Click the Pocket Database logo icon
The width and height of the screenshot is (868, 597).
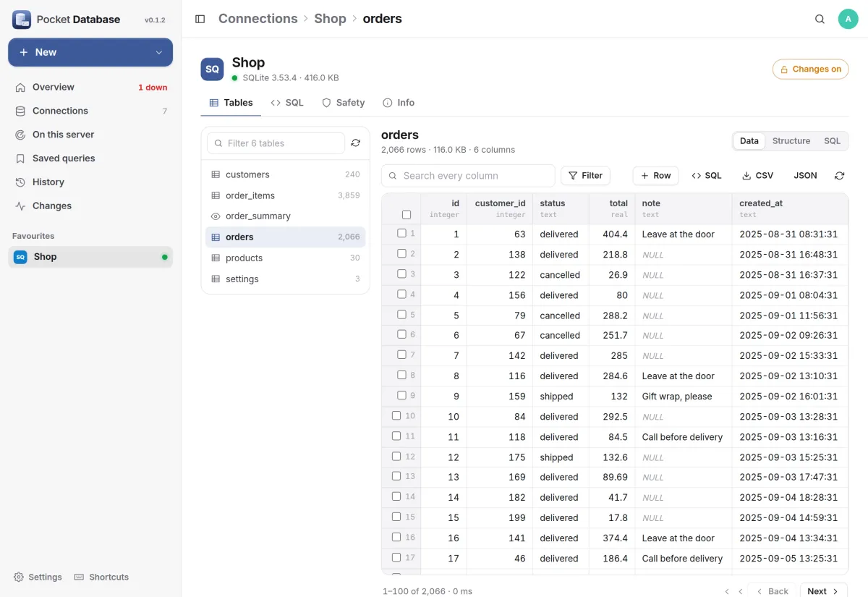point(22,20)
